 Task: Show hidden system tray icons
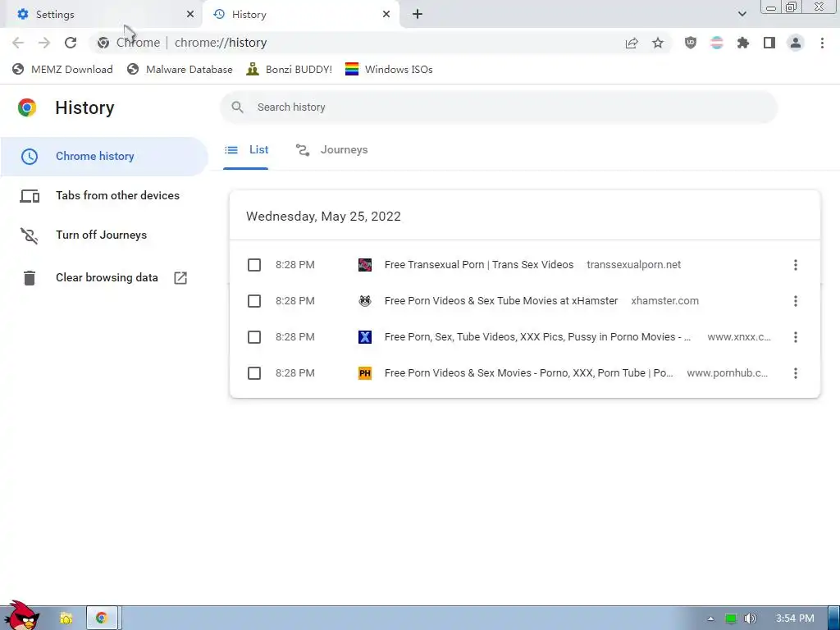pyautogui.click(x=710, y=619)
